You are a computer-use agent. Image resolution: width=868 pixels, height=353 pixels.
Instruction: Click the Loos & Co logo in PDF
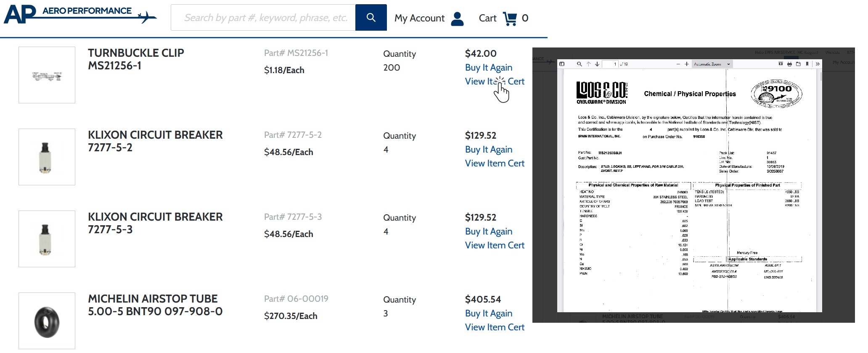(x=602, y=93)
